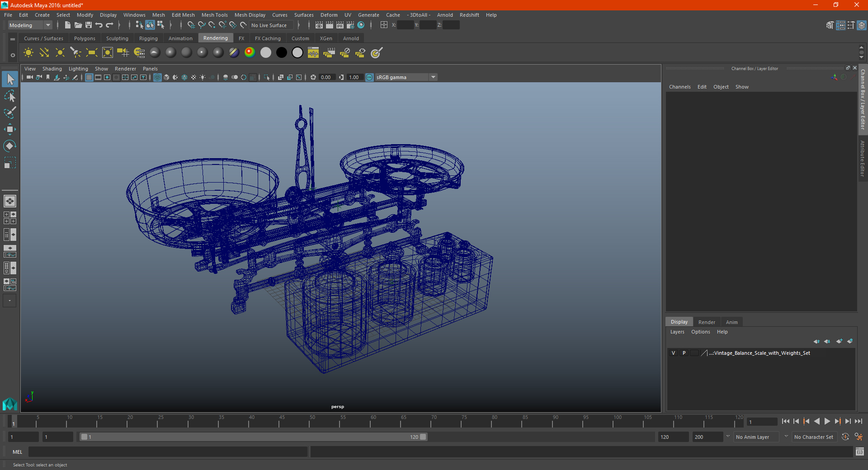The height and width of the screenshot is (470, 868).
Task: Open viewport Lighting menu
Action: click(x=78, y=69)
